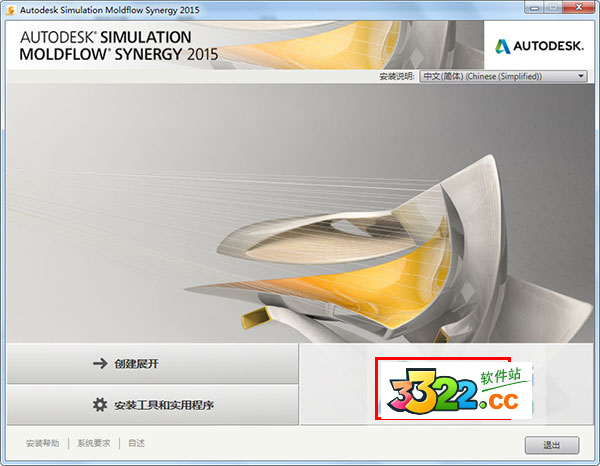Click the Autodesk logo in header

click(539, 46)
